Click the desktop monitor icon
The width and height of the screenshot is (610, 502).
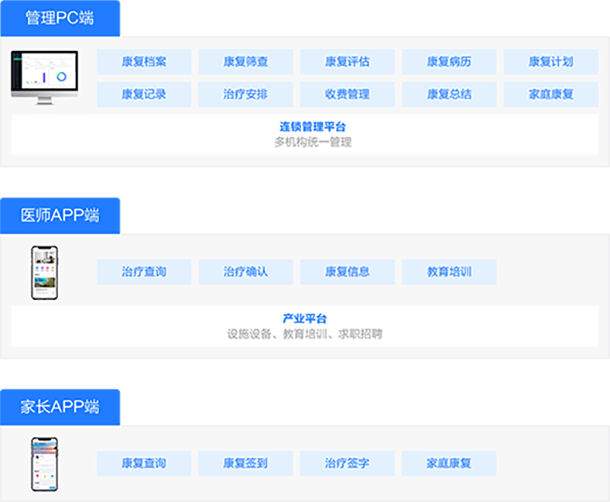(x=45, y=77)
